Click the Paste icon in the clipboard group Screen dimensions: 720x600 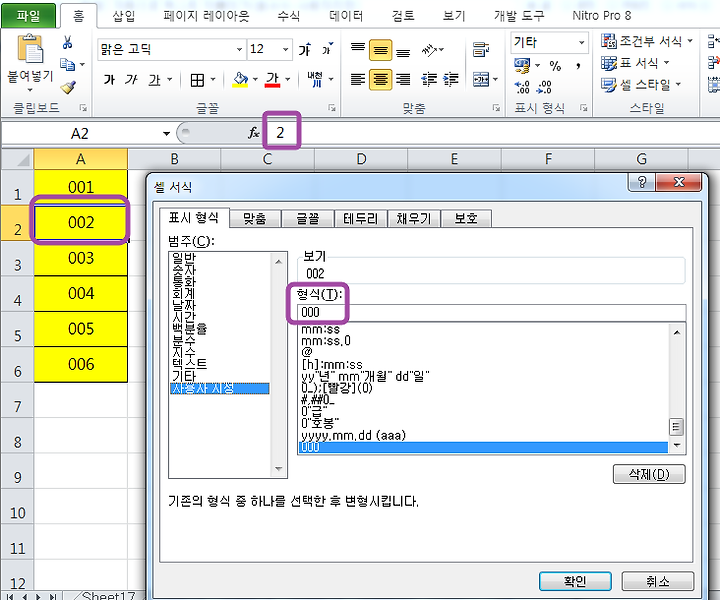point(30,48)
